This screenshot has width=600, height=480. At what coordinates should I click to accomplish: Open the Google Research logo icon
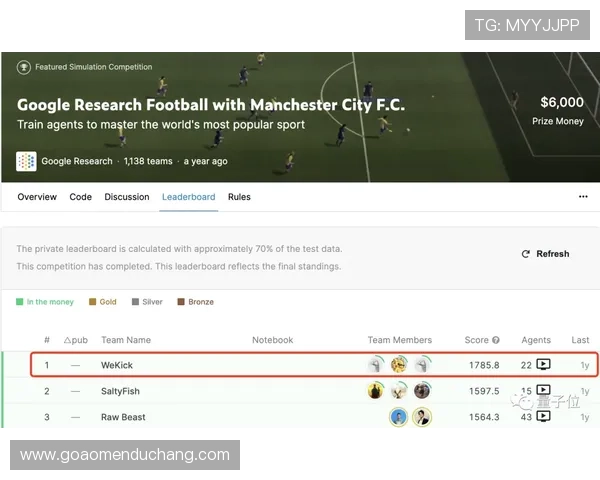26,161
